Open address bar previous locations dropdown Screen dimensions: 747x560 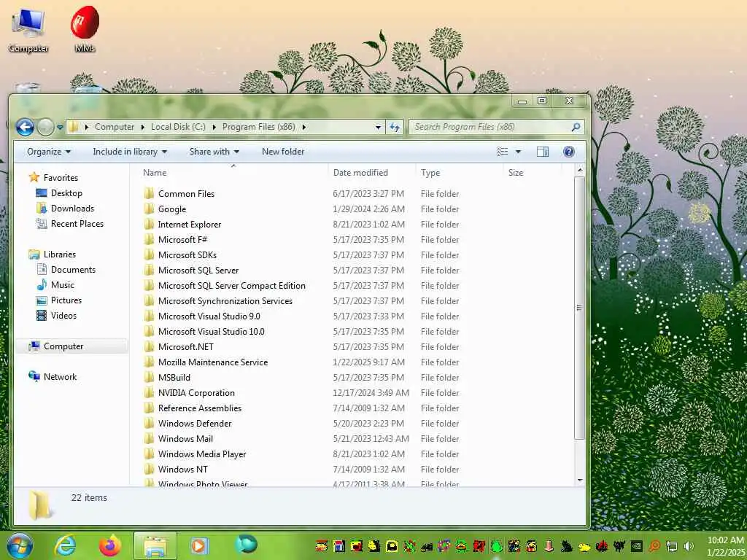pyautogui.click(x=379, y=127)
